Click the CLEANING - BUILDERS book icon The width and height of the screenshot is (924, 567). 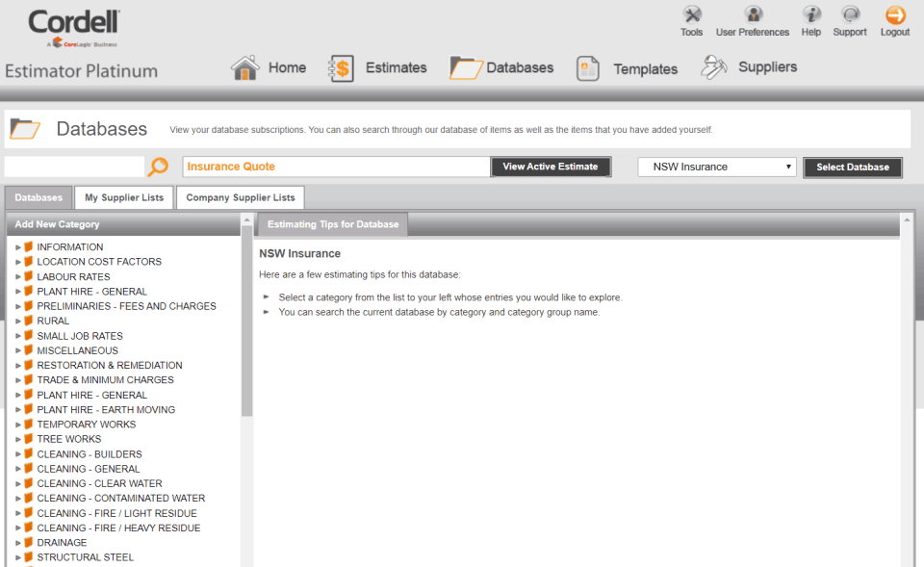click(28, 453)
